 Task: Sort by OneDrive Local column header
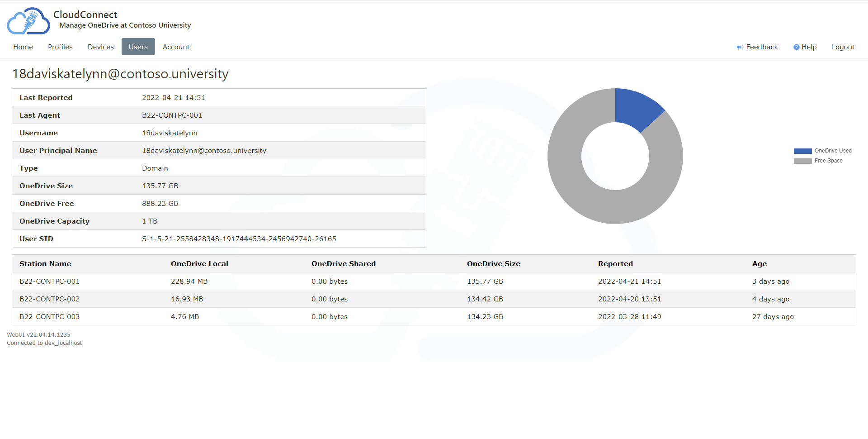199,264
